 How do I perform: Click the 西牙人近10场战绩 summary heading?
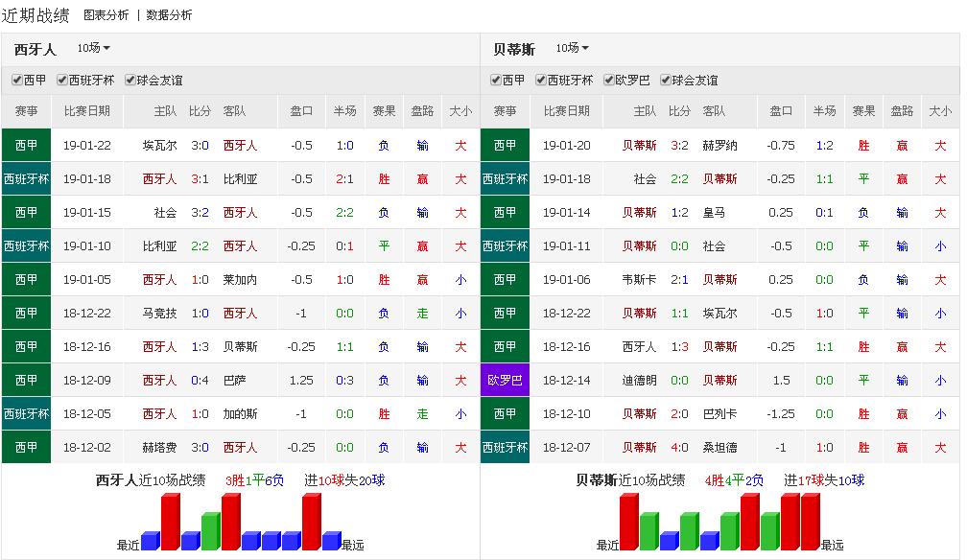150,480
